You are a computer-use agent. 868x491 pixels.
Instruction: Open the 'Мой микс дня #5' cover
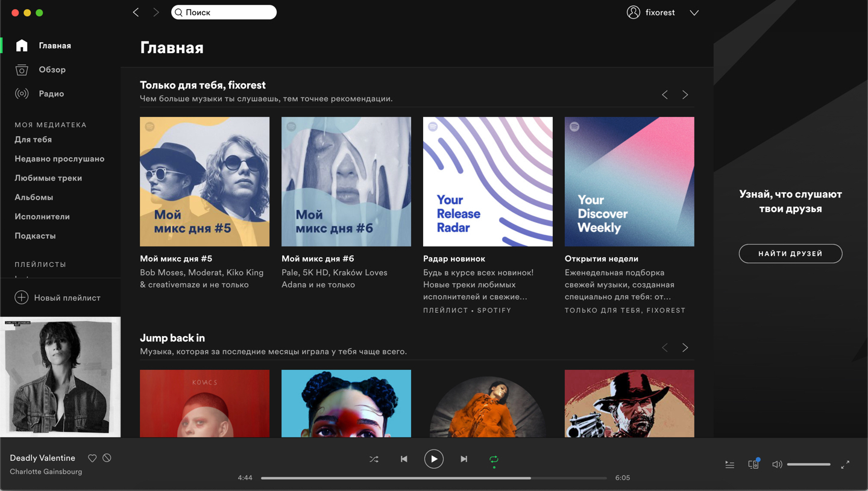204,181
